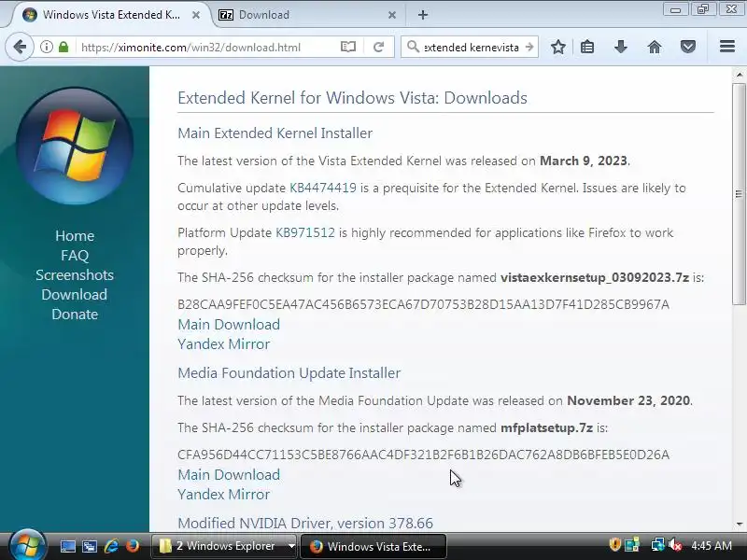
Task: Click the scrollbar up arrow
Action: click(x=739, y=75)
